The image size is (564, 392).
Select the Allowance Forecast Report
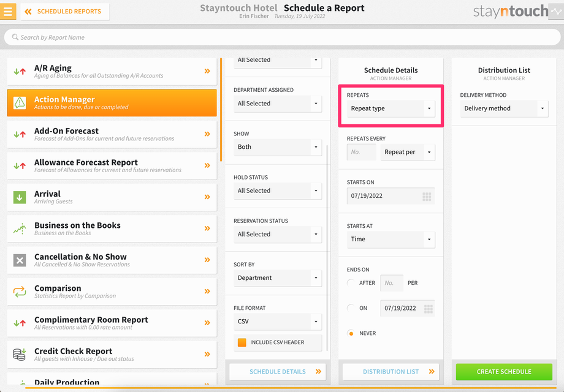pyautogui.click(x=112, y=165)
